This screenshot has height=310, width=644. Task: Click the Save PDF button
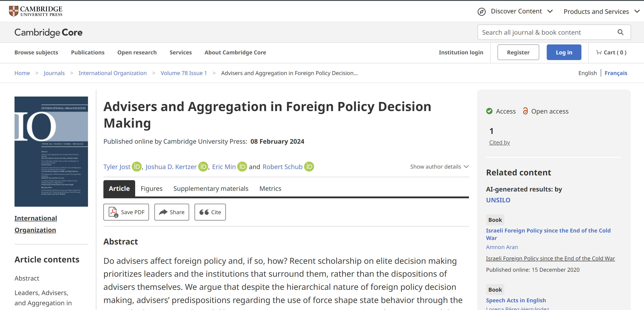click(126, 212)
